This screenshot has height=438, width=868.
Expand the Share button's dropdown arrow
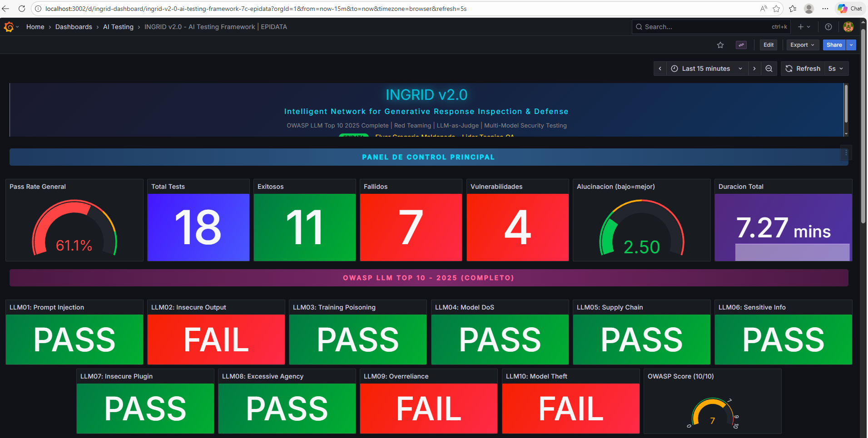click(851, 45)
